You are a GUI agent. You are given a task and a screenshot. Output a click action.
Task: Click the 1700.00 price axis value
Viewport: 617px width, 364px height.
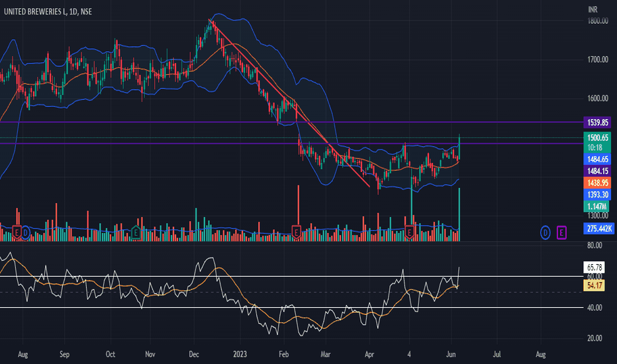[x=598, y=60]
